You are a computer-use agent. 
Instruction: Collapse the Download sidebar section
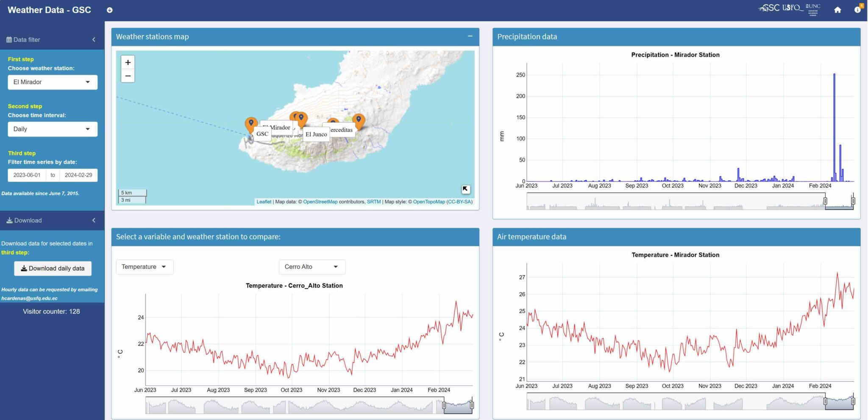tap(94, 220)
